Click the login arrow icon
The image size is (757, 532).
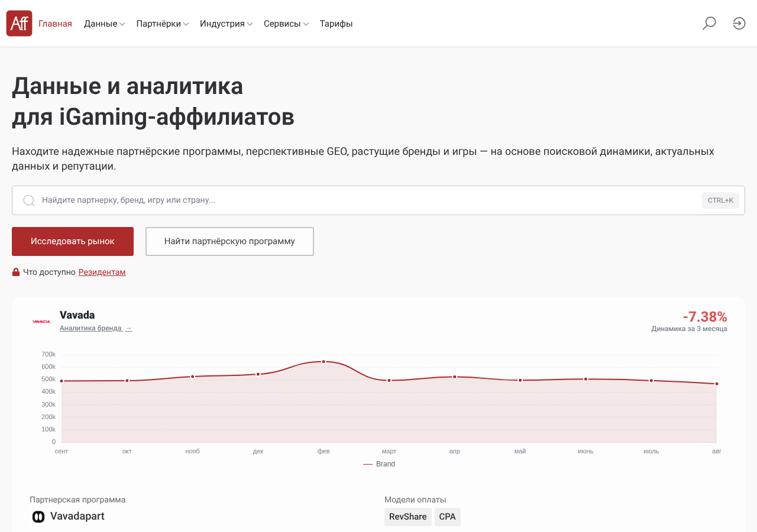(739, 24)
